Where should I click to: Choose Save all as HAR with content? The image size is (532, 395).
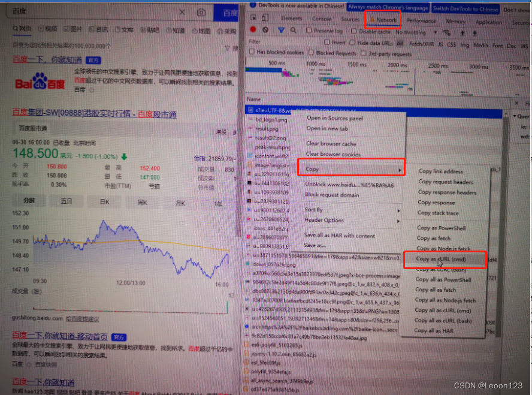coord(339,236)
